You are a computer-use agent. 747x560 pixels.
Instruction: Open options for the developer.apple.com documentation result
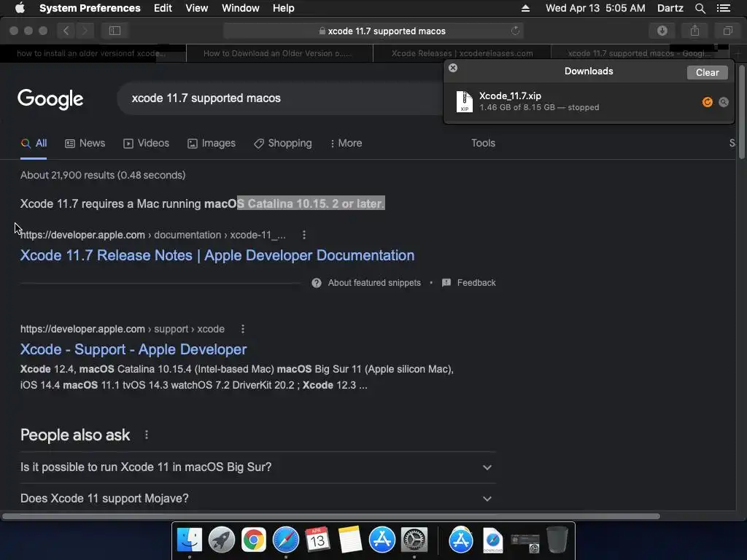click(304, 235)
